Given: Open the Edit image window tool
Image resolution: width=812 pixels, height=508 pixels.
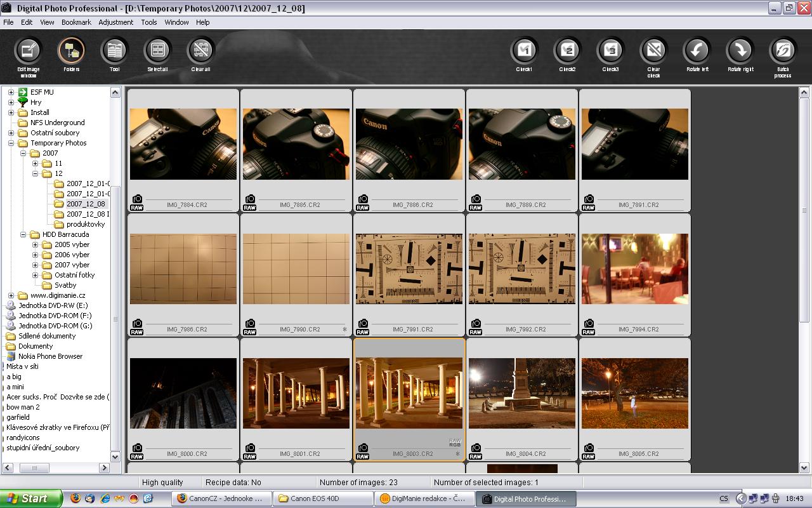Looking at the screenshot, I should click(28, 51).
